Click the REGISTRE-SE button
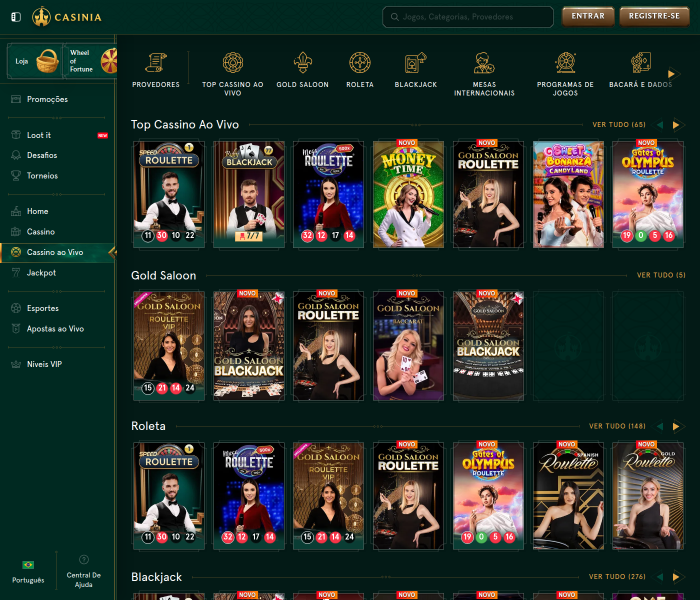This screenshot has width=700, height=600. coord(654,16)
